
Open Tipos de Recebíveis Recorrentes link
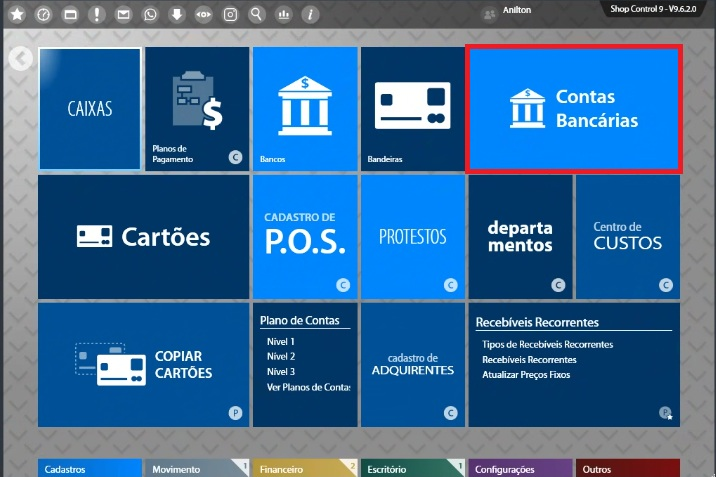click(548, 345)
